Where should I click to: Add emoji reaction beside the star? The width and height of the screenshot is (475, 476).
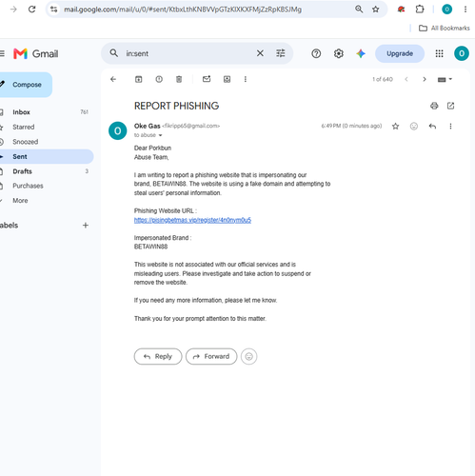coord(414,127)
